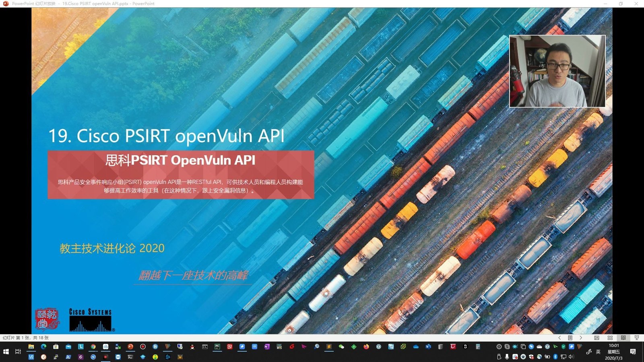
Task: Go to the previous slide arrow
Action: (x=559, y=338)
